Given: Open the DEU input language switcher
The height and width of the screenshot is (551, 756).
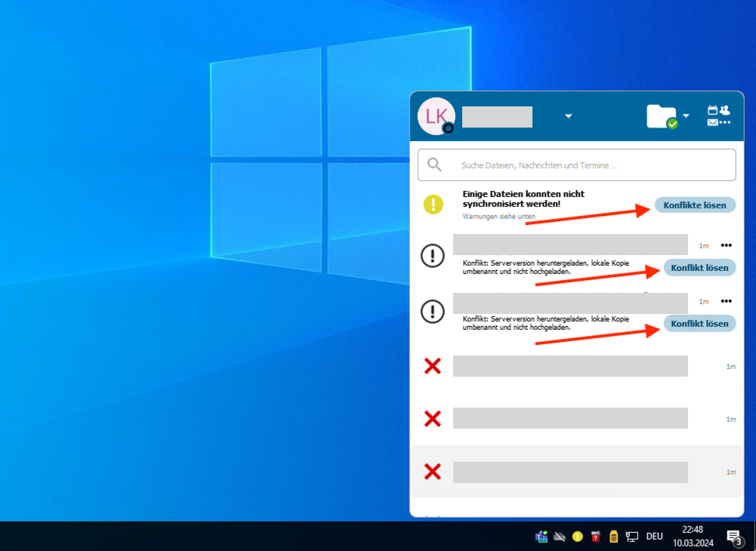Looking at the screenshot, I should (654, 537).
